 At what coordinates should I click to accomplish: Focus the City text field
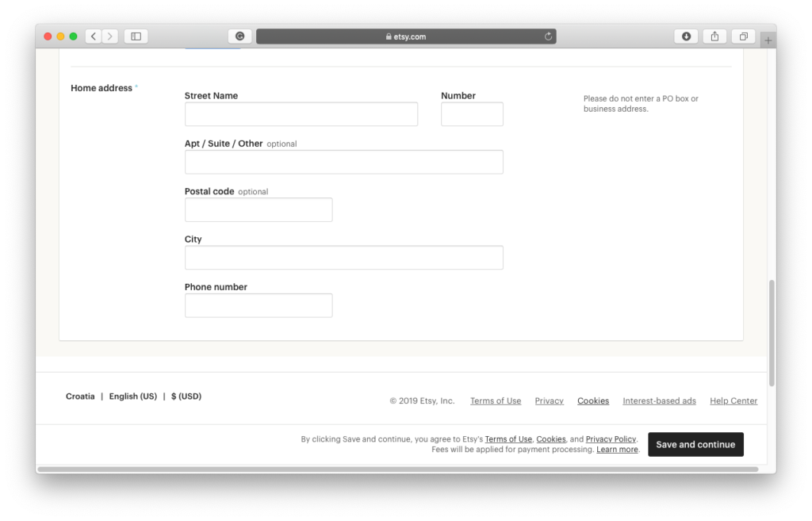click(343, 258)
